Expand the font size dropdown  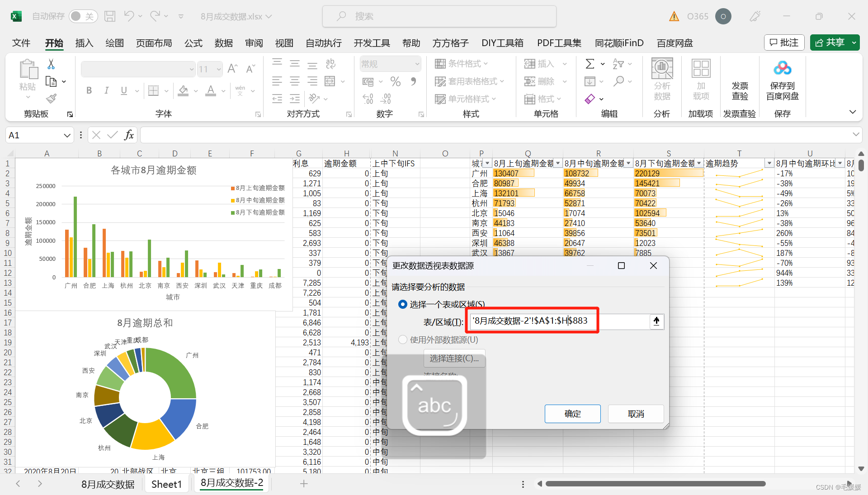219,69
